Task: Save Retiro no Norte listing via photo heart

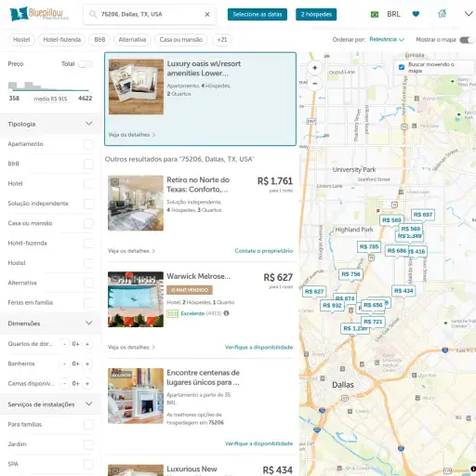Action: tap(115, 182)
